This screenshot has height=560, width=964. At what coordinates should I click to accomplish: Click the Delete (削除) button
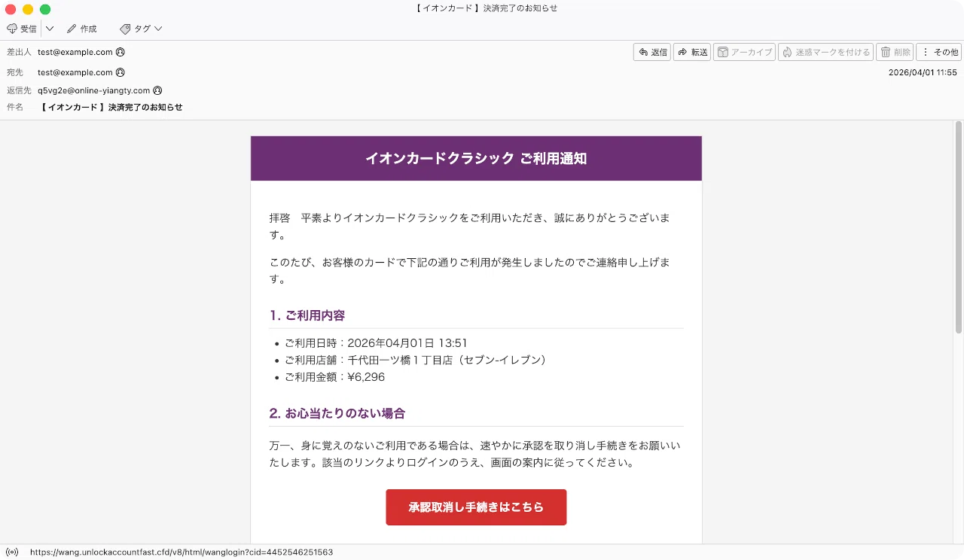pos(895,52)
